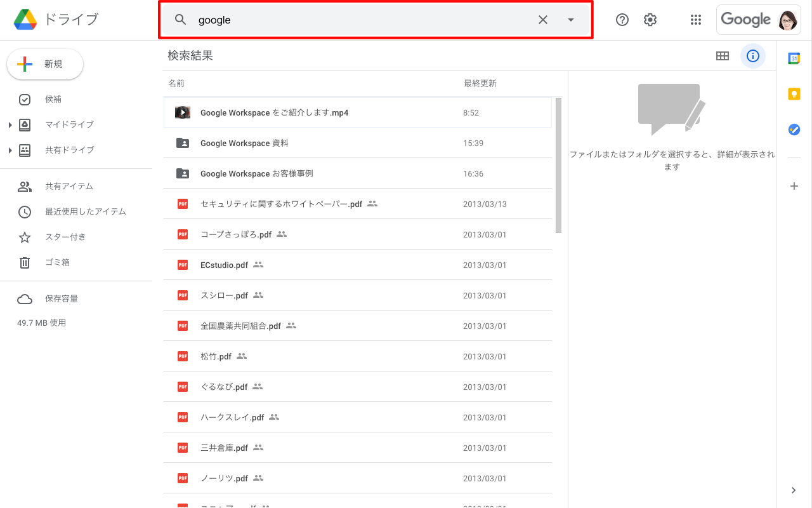Click the search magnifier icon
The height and width of the screenshot is (508, 812).
(x=181, y=20)
